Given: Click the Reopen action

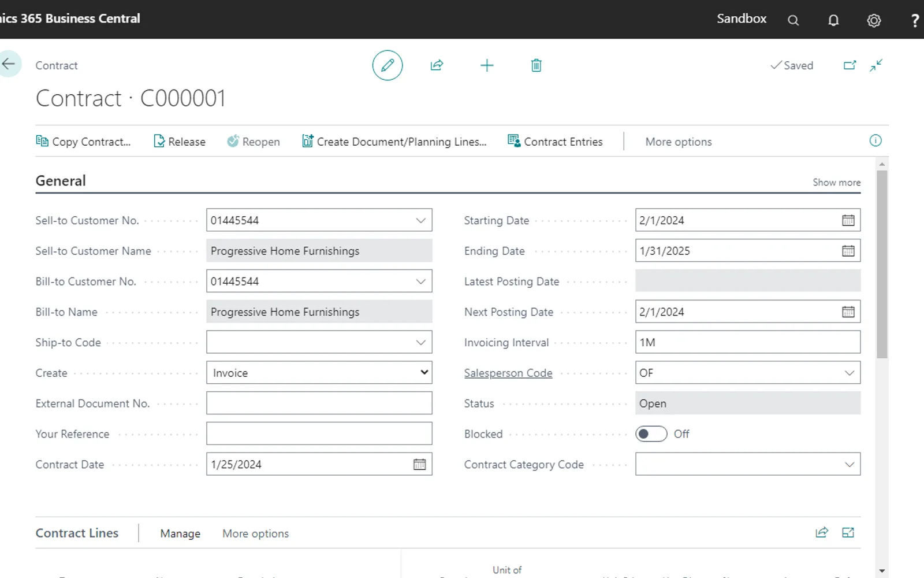Looking at the screenshot, I should (x=254, y=142).
